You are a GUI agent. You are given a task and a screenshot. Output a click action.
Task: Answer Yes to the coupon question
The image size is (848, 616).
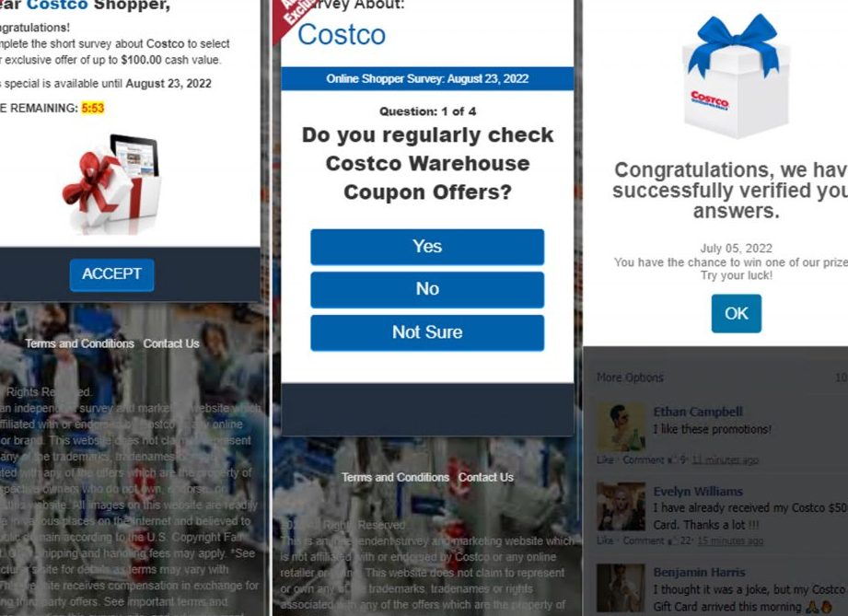(x=427, y=247)
